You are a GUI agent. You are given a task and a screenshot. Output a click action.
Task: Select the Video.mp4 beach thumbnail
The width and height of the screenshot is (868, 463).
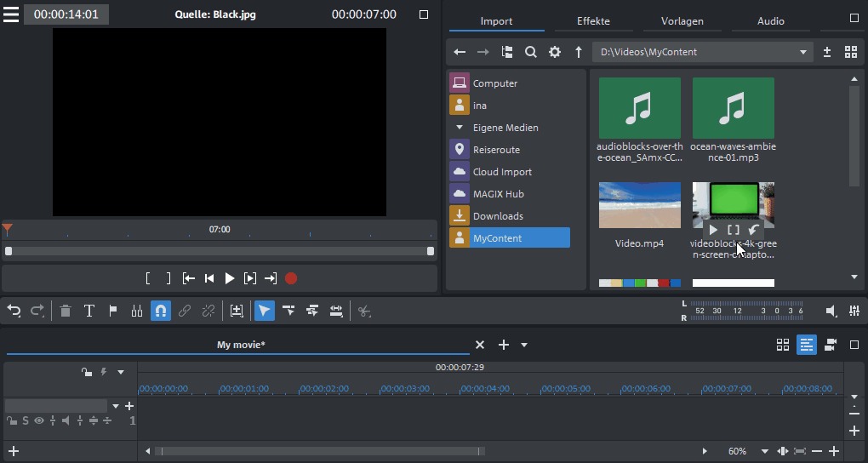pyautogui.click(x=639, y=205)
